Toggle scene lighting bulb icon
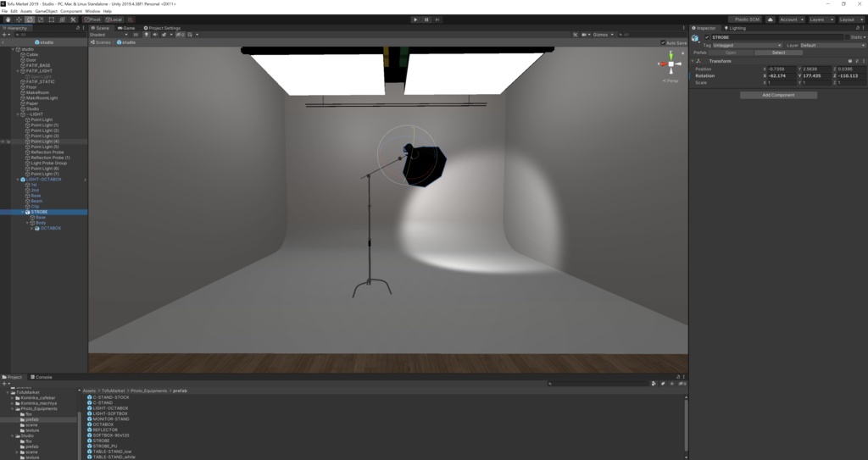 pyautogui.click(x=146, y=35)
